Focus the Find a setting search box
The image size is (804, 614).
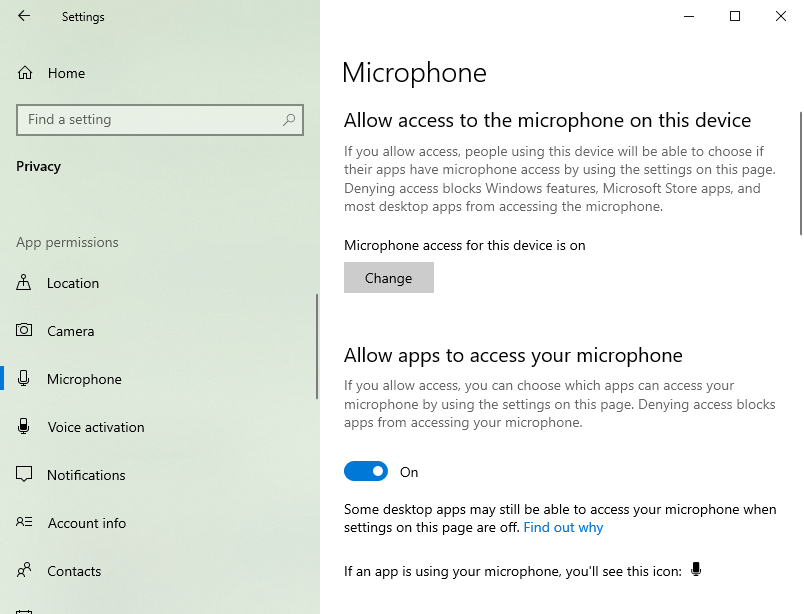tap(159, 120)
